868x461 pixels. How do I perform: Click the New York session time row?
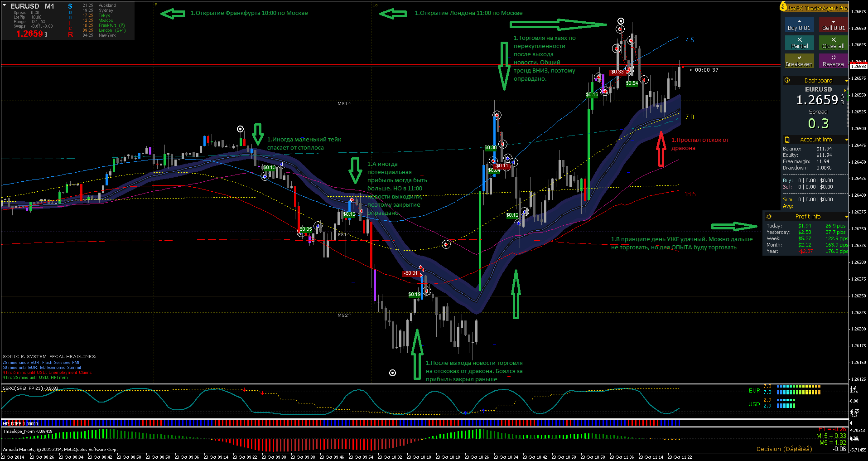click(99, 35)
